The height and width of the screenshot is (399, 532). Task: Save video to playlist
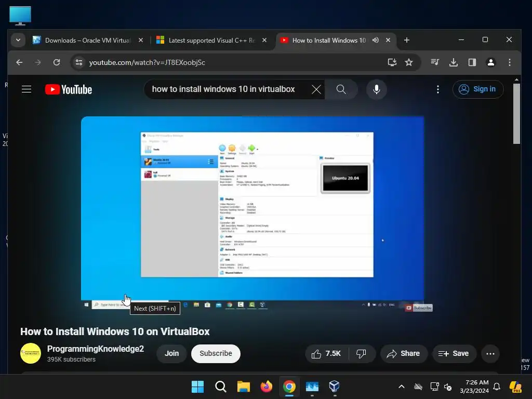[454, 354]
